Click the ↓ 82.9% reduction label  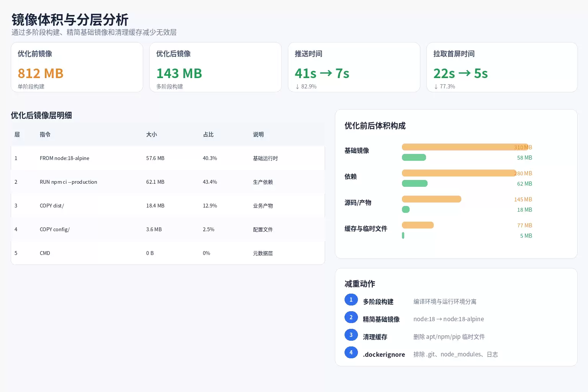click(306, 87)
